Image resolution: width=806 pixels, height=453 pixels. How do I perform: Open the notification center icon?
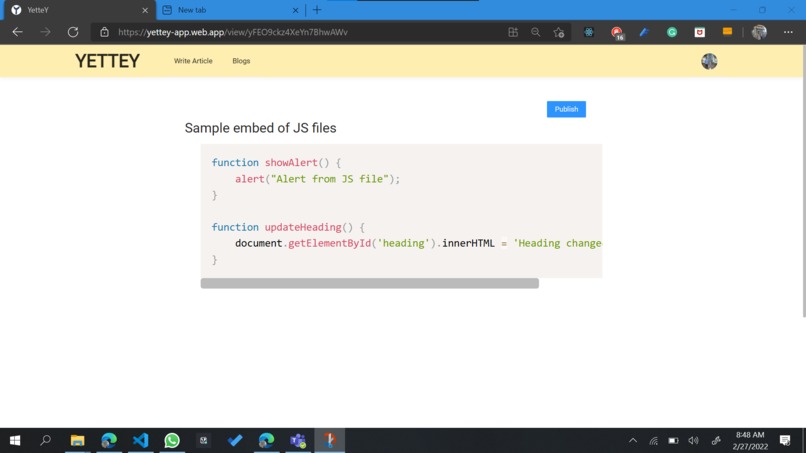(x=785, y=441)
